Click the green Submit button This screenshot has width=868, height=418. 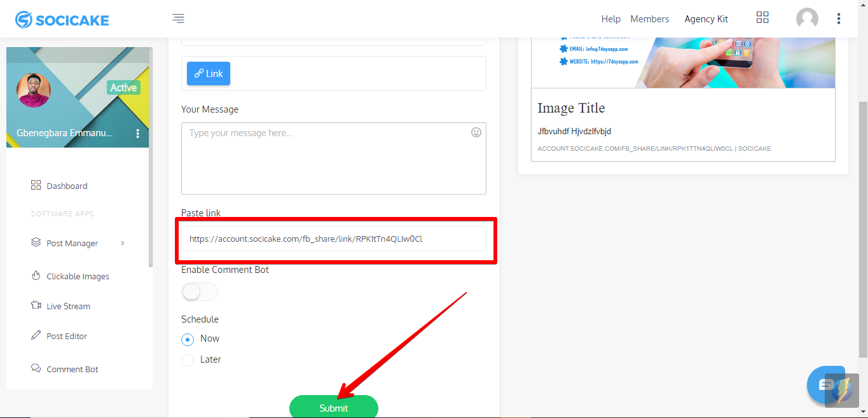334,407
